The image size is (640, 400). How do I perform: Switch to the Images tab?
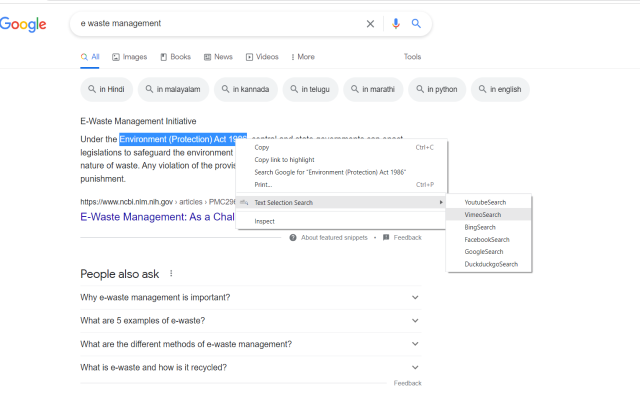click(129, 57)
